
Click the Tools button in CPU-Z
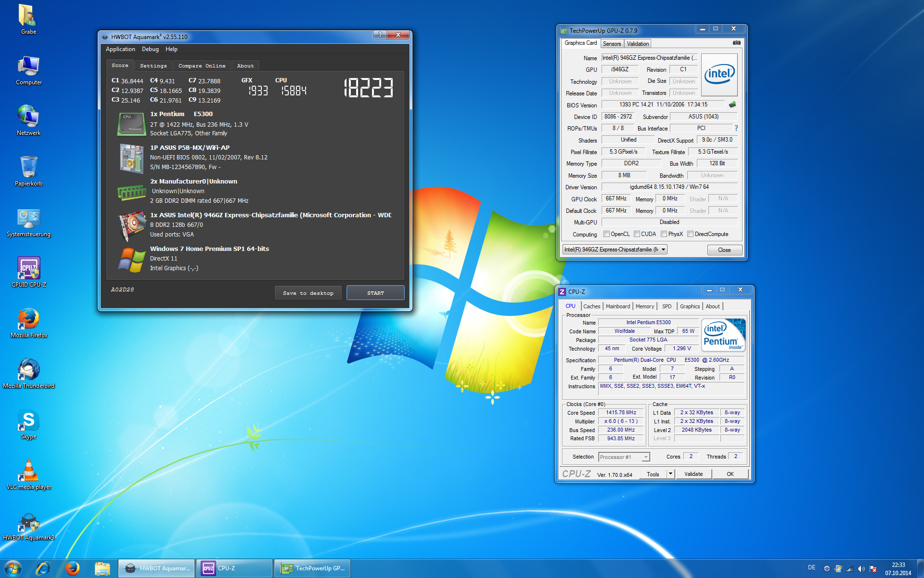pos(653,474)
